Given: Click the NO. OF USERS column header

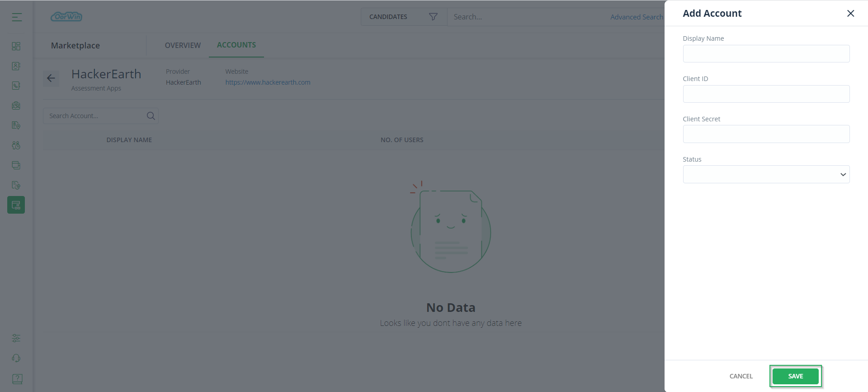Looking at the screenshot, I should [402, 140].
